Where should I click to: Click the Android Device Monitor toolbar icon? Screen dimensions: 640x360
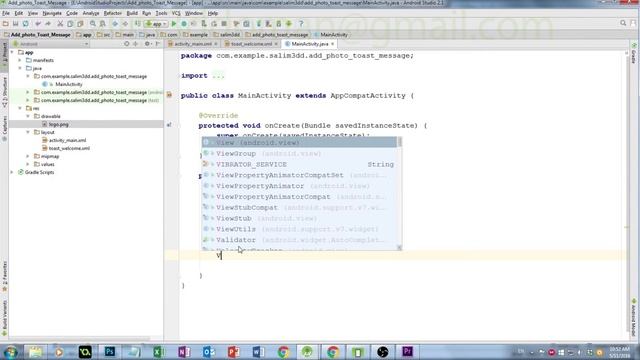pos(289,24)
